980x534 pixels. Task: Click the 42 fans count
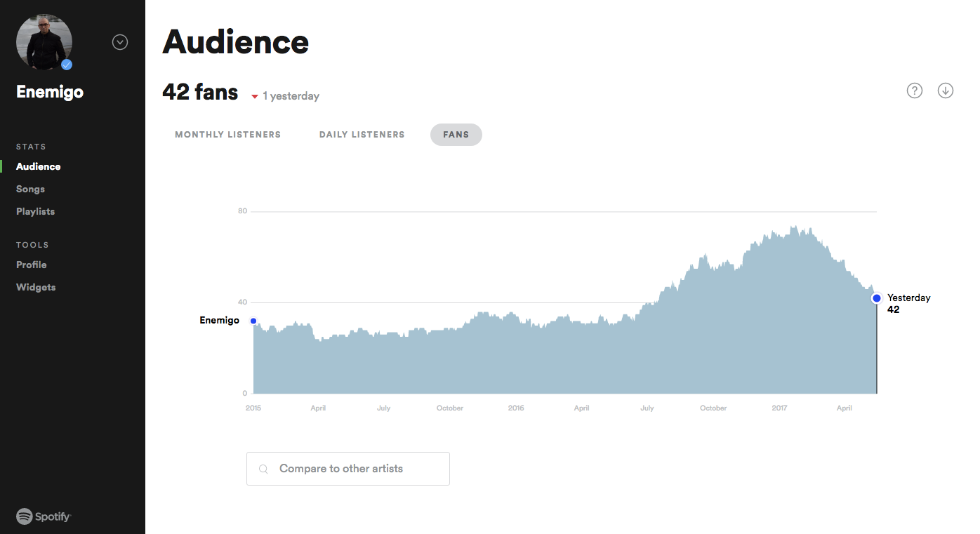coord(200,92)
